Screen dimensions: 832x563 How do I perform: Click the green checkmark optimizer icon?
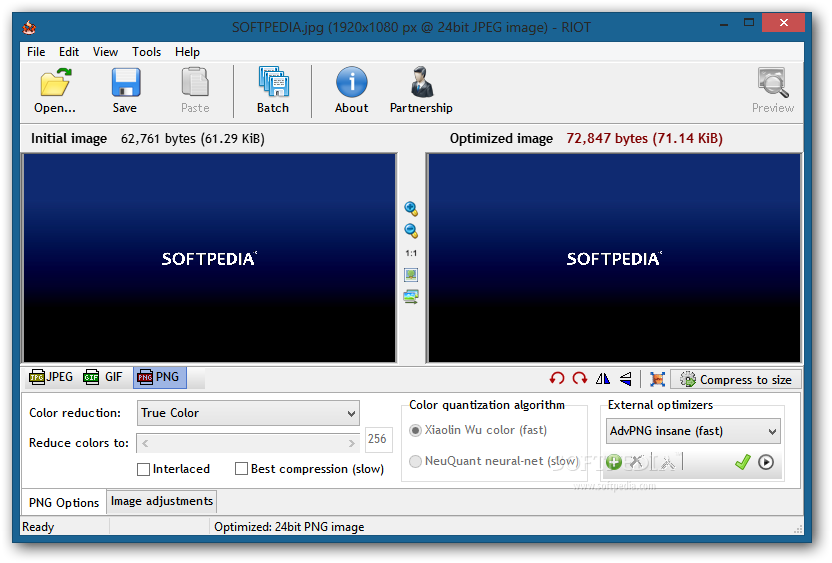tap(742, 462)
